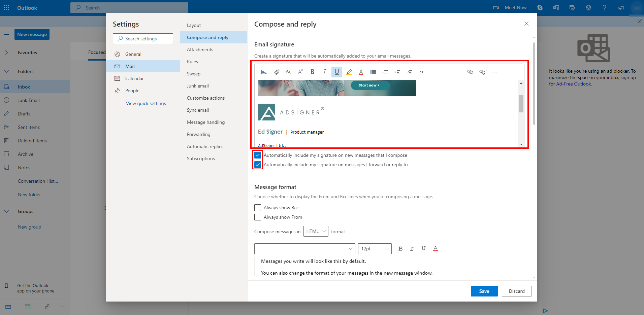Open the 12pt font size dropdown
This screenshot has width=644, height=315.
(x=375, y=249)
